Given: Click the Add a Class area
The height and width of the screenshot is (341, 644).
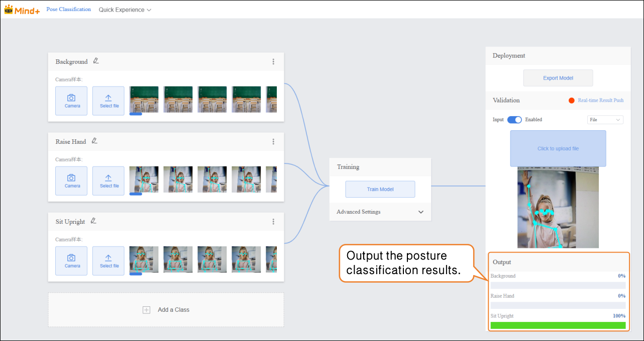Looking at the screenshot, I should tap(166, 310).
